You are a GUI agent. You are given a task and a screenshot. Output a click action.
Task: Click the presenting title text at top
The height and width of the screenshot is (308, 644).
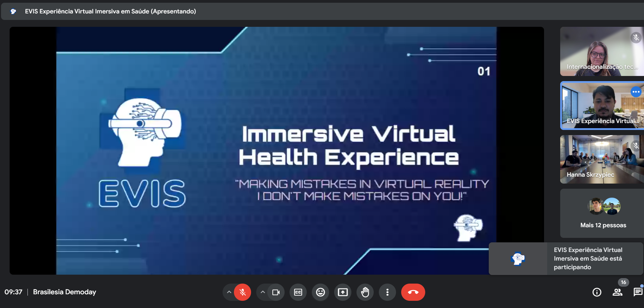pos(111,11)
